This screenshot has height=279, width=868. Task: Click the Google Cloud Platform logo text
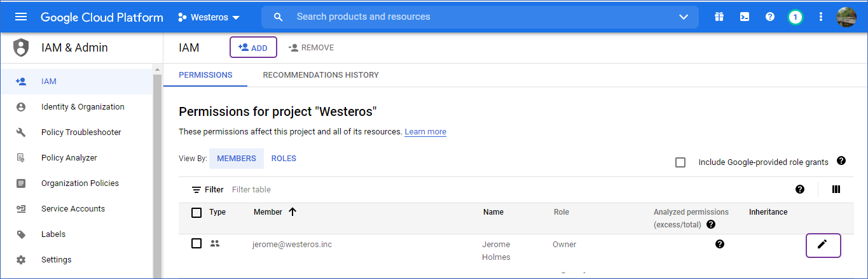(x=102, y=17)
